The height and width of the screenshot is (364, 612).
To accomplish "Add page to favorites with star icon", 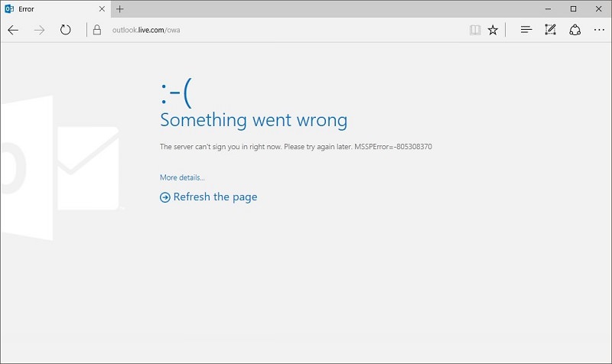I will [493, 30].
